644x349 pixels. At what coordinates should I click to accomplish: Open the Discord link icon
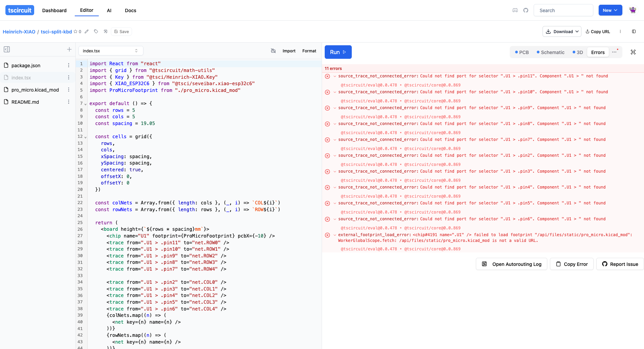515,10
